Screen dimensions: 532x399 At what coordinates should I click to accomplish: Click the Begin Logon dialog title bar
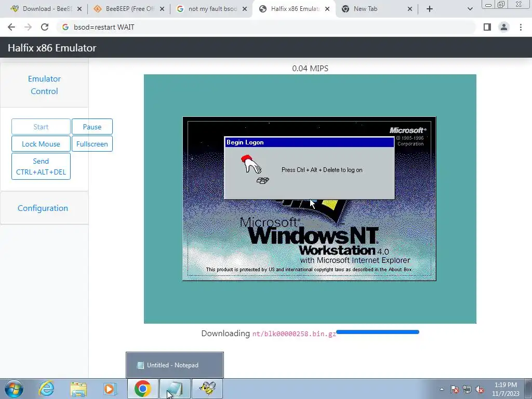click(x=309, y=142)
